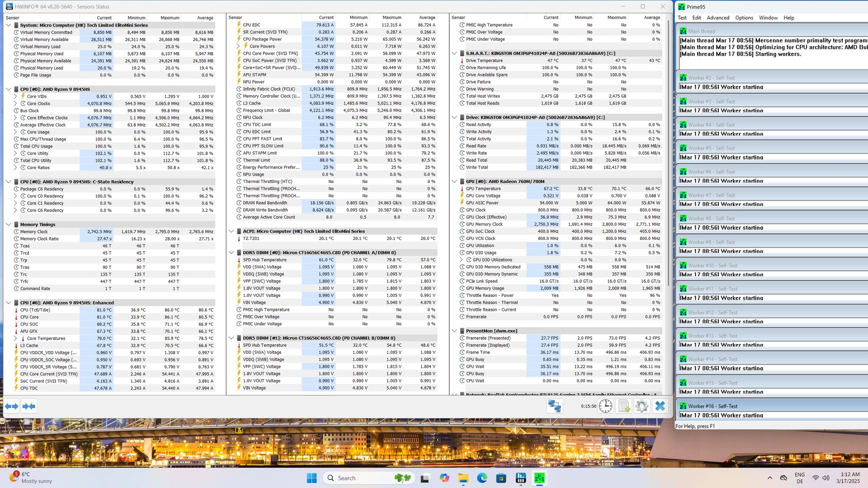Collapse the GPU [#0] AMD Radeon 760M/780M group
Image resolution: width=868 pixels, height=488 pixels.
[454, 182]
